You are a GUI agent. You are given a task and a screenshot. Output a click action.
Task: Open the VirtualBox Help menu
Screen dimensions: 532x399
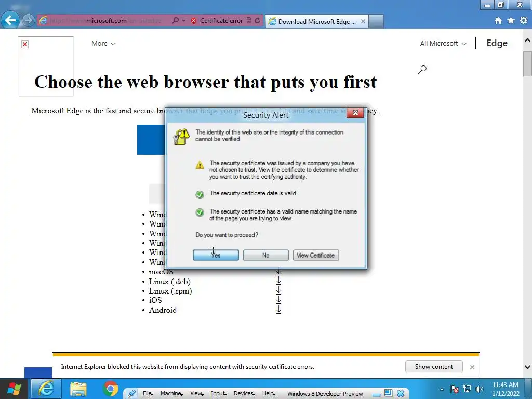(x=269, y=393)
